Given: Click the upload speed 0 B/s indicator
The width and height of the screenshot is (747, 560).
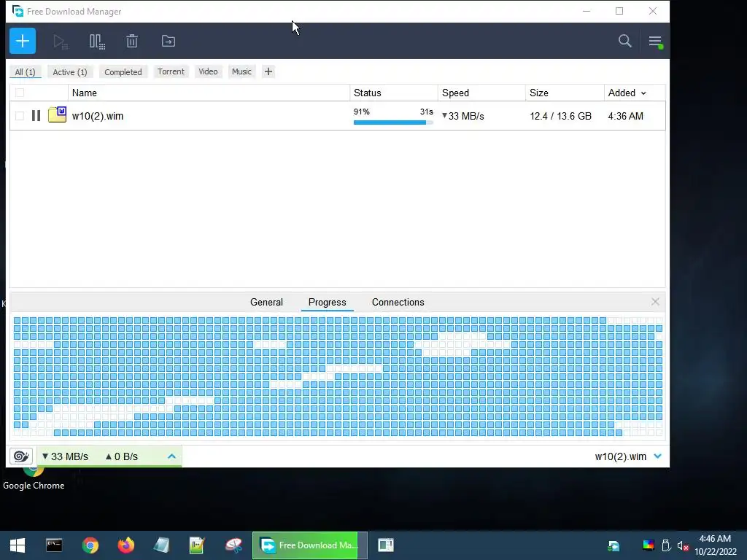Looking at the screenshot, I should (122, 456).
